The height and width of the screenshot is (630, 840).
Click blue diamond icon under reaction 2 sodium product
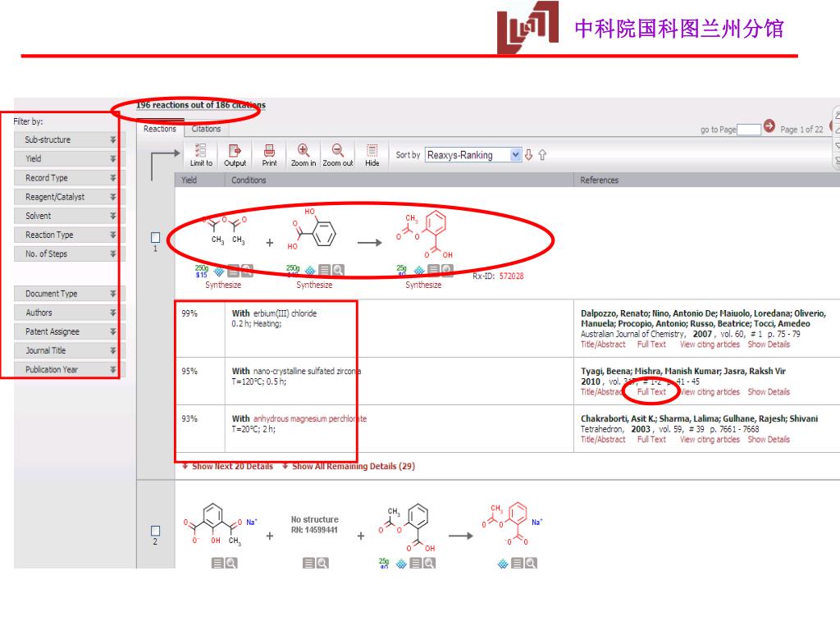pyautogui.click(x=503, y=563)
